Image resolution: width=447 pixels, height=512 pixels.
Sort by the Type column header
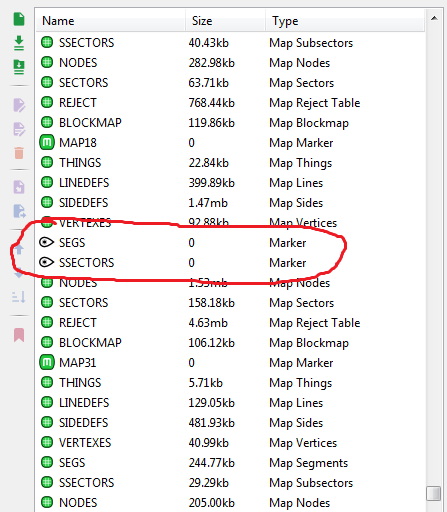click(345, 21)
